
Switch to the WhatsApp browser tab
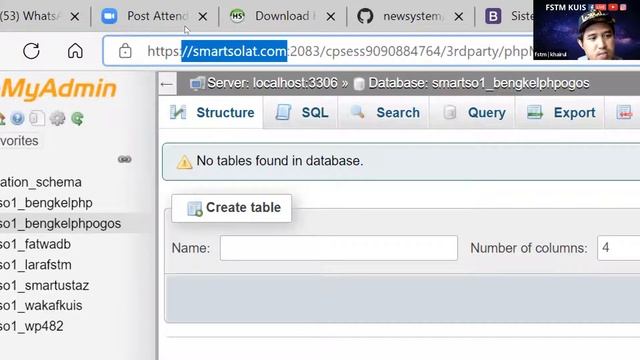pyautogui.click(x=31, y=16)
